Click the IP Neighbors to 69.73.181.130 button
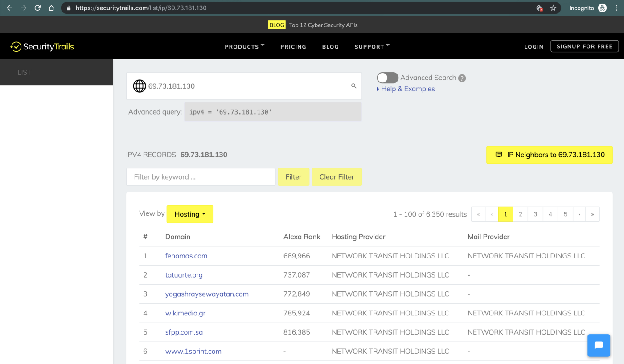 tap(550, 155)
